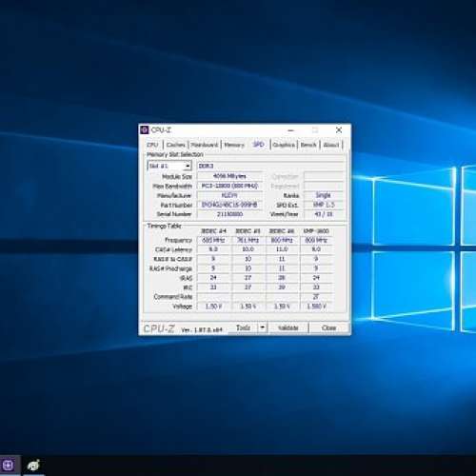This screenshot has height=476, width=476.
Task: Open the Slot #1 memory slot dropdown
Action: 169,166
